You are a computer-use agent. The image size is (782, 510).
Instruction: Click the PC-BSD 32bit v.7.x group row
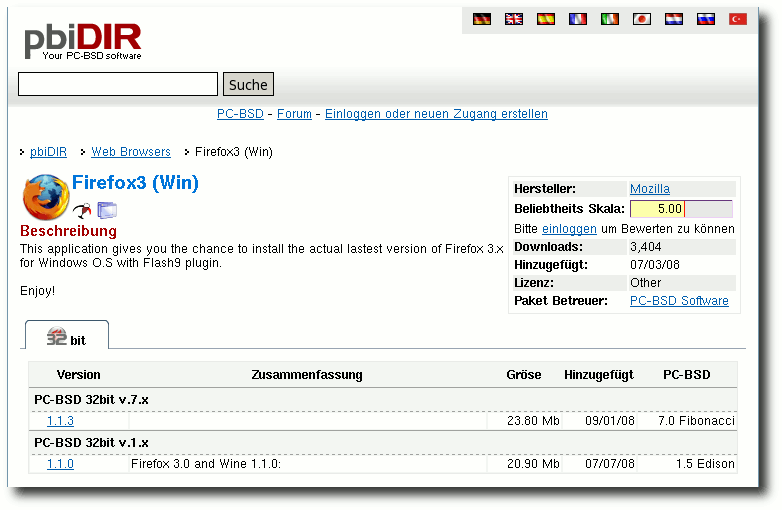pos(383,399)
